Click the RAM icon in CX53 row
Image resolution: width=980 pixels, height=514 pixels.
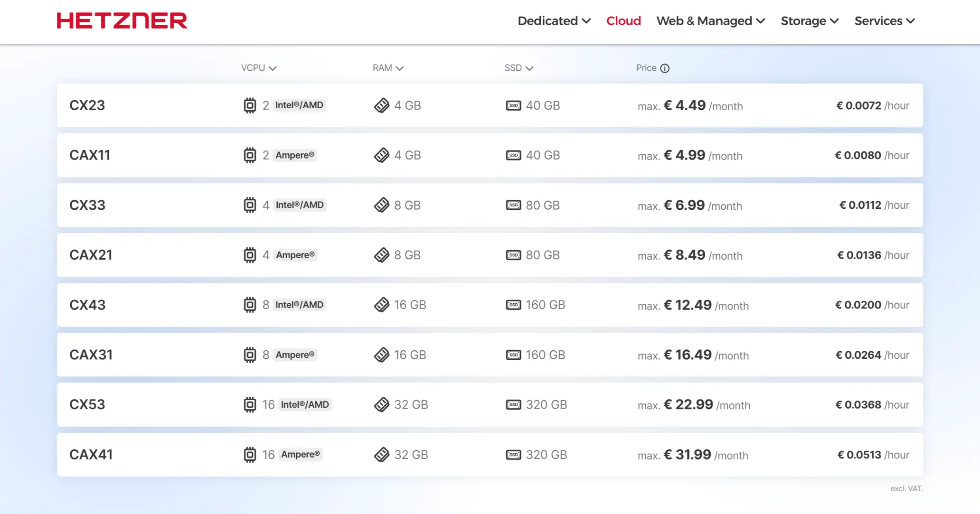pos(381,404)
